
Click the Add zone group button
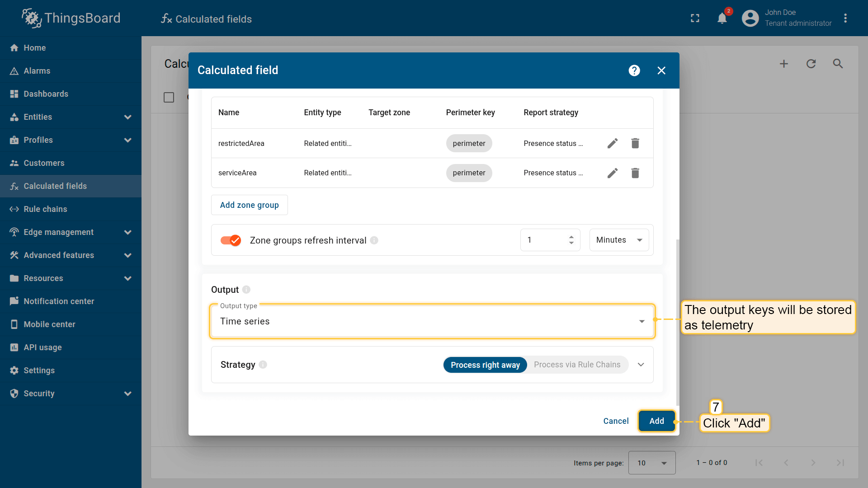(x=249, y=205)
